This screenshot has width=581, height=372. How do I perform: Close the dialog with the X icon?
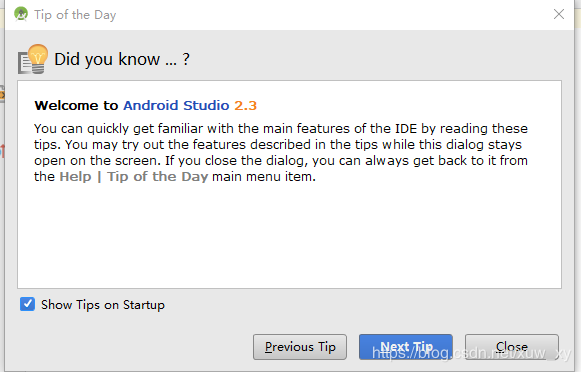[559, 14]
